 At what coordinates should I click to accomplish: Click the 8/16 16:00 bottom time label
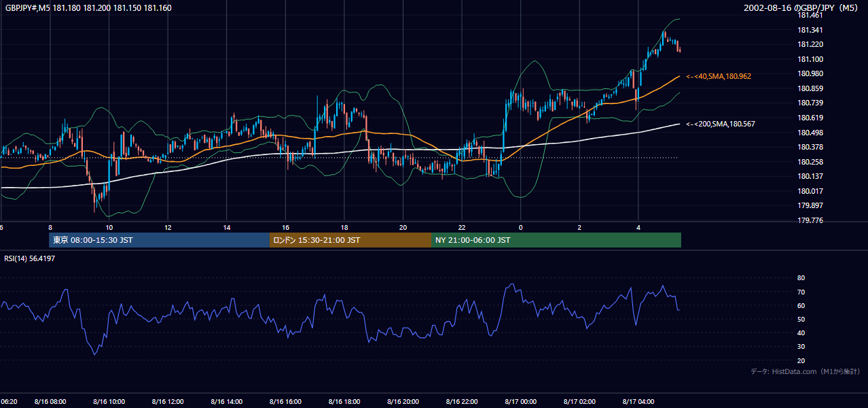click(x=286, y=402)
